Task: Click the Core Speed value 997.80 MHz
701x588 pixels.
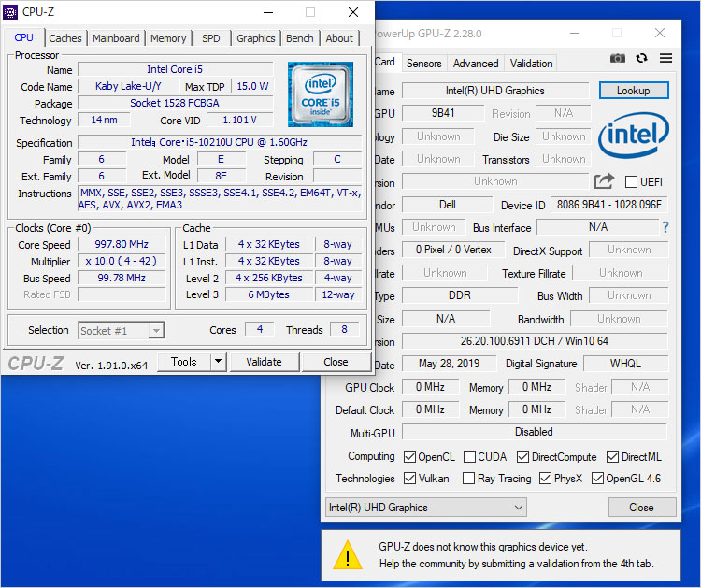Action: (122, 244)
